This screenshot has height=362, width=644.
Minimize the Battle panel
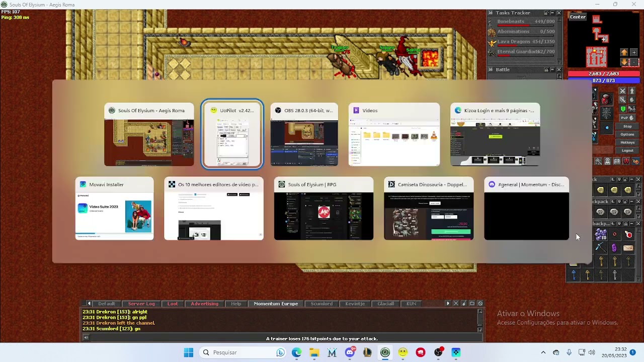tap(552, 69)
